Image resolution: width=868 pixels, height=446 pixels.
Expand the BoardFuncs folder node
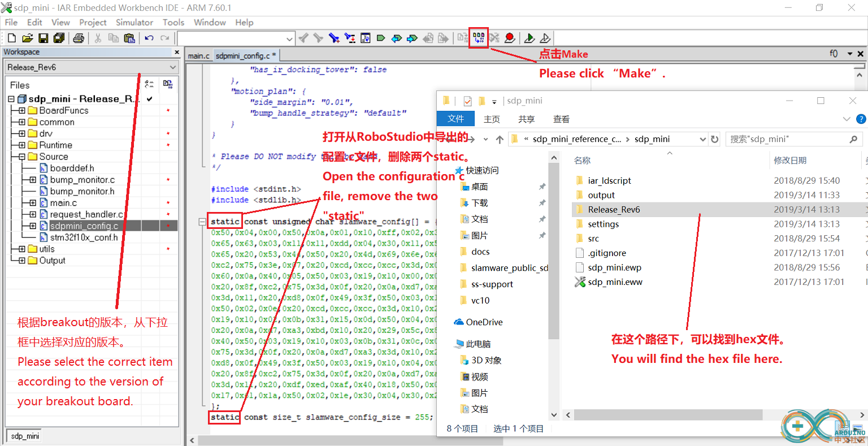pyautogui.click(x=22, y=111)
